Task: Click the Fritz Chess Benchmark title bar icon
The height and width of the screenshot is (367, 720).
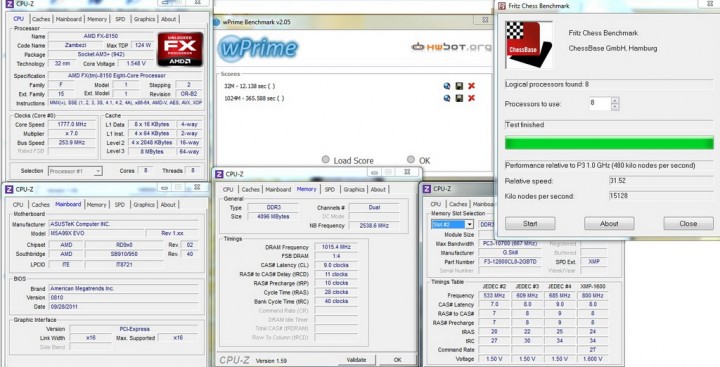Action: coord(502,6)
